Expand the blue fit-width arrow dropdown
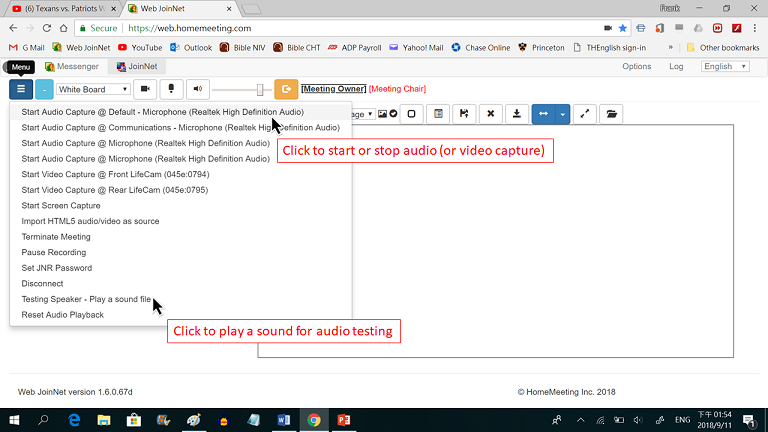This screenshot has height=432, width=768. [562, 114]
